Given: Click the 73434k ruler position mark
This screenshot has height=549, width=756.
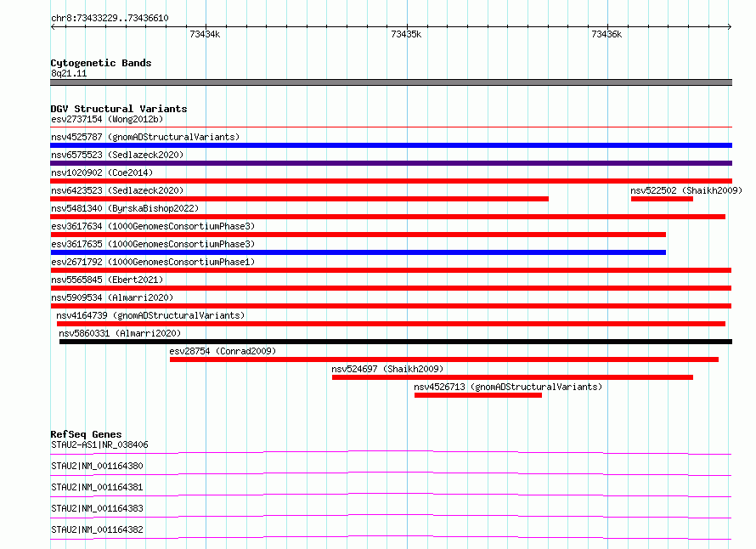Looking at the screenshot, I should 205,34.
